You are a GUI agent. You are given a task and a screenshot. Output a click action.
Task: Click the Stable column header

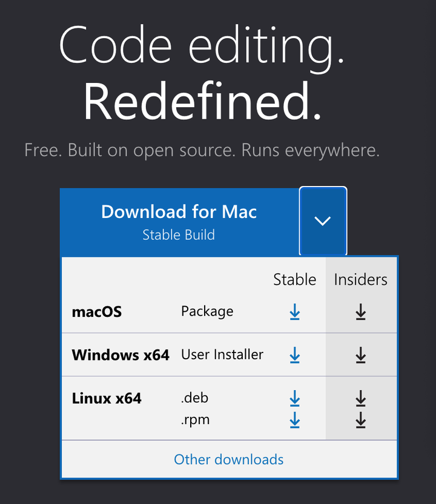[295, 279]
